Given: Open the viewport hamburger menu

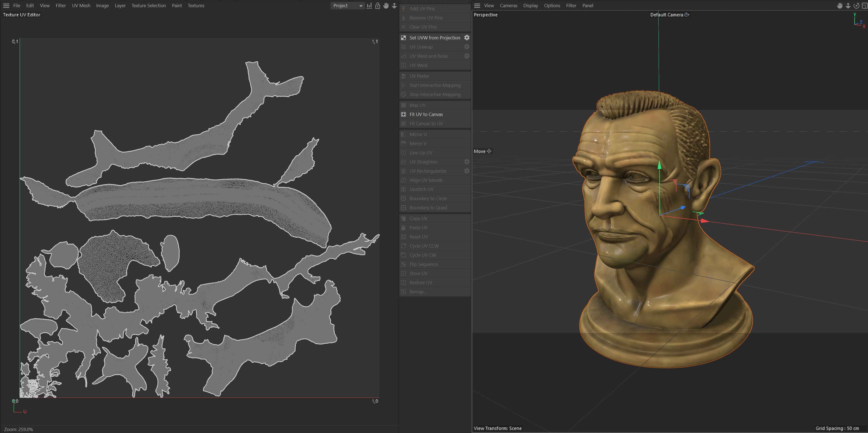Looking at the screenshot, I should [x=477, y=6].
